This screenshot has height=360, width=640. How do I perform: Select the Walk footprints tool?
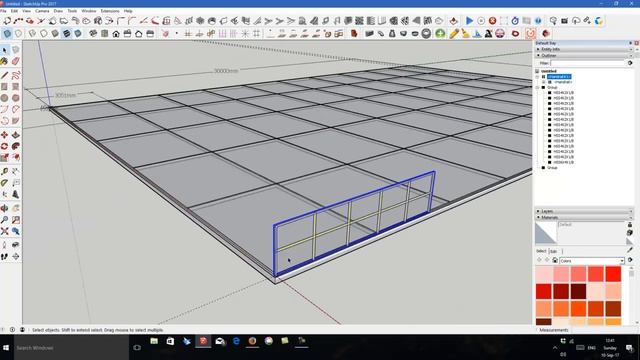tap(4, 256)
